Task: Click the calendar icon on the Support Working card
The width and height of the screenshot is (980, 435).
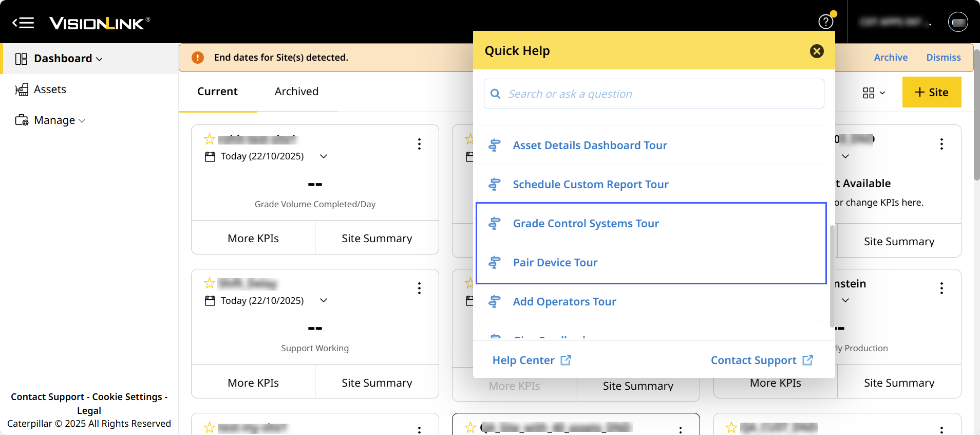Action: point(210,301)
